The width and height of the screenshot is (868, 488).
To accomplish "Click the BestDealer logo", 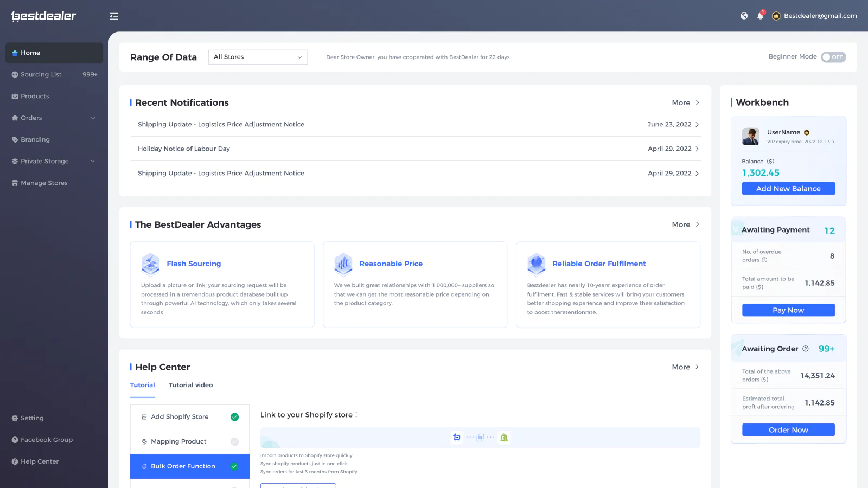I will click(x=44, y=16).
